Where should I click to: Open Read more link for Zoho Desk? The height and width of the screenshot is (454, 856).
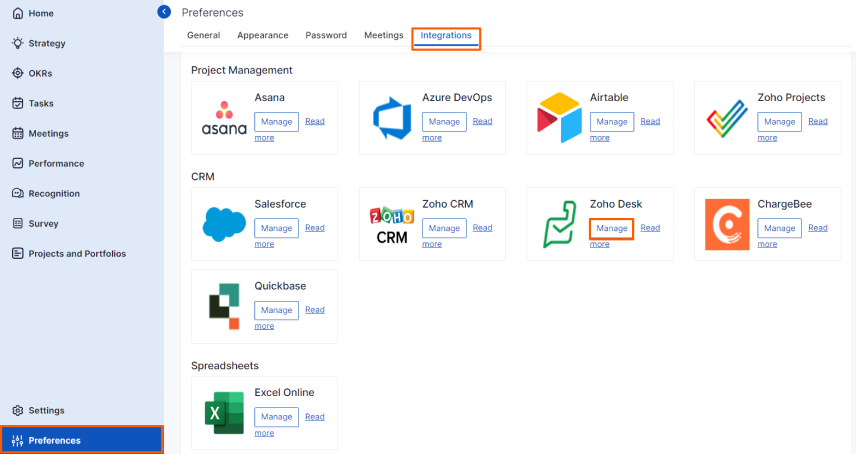[650, 228]
